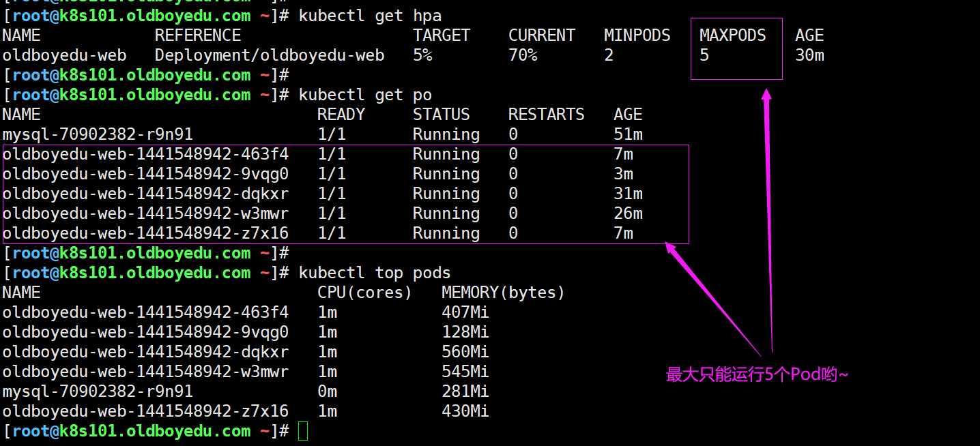This screenshot has width=980, height=446.
Task: Click the CURRENT value 70%
Action: [x=523, y=55]
